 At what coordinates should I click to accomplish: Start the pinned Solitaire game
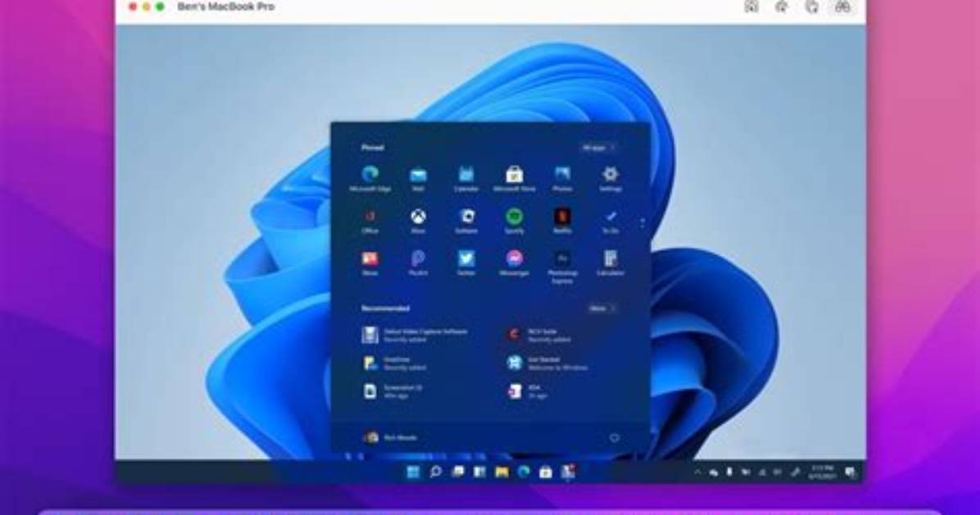466,221
